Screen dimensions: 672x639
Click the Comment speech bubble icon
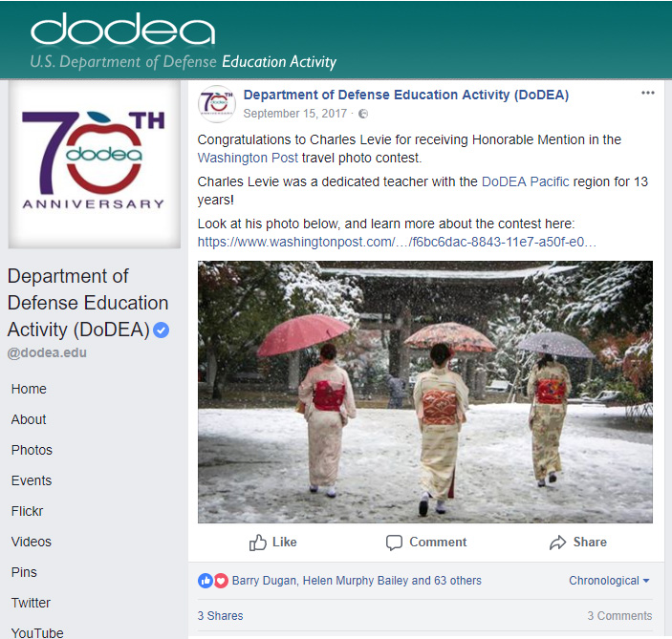(394, 543)
